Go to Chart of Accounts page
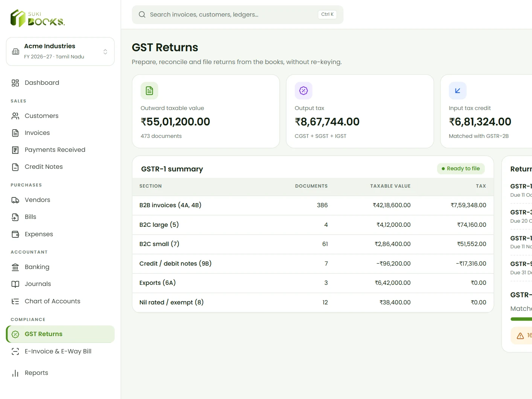The image size is (532, 399). [x=60, y=301]
